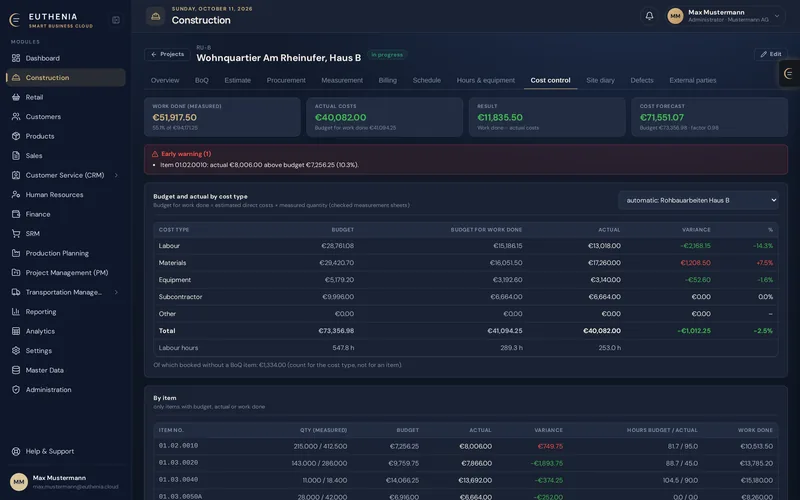
Task: Click the Edit project button
Action: tap(771, 54)
